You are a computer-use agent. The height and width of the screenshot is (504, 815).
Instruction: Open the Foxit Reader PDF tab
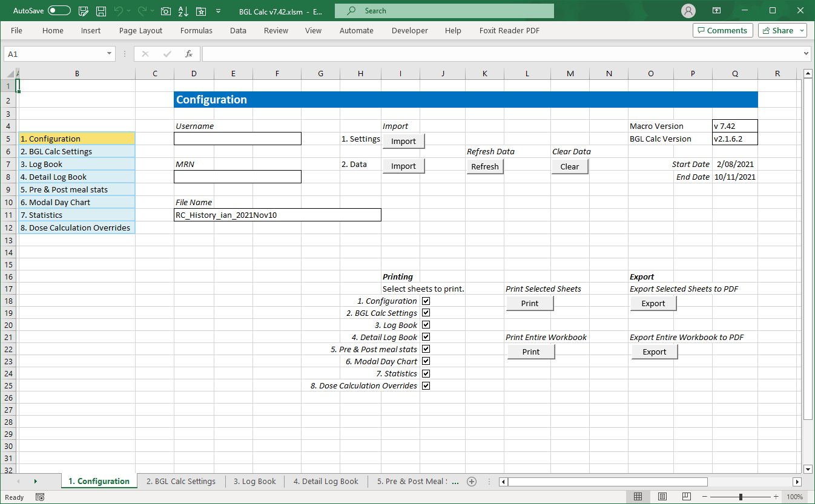click(x=509, y=30)
